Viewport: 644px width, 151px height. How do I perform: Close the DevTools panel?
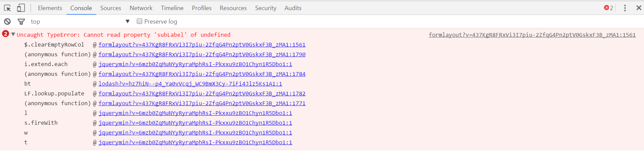click(639, 8)
